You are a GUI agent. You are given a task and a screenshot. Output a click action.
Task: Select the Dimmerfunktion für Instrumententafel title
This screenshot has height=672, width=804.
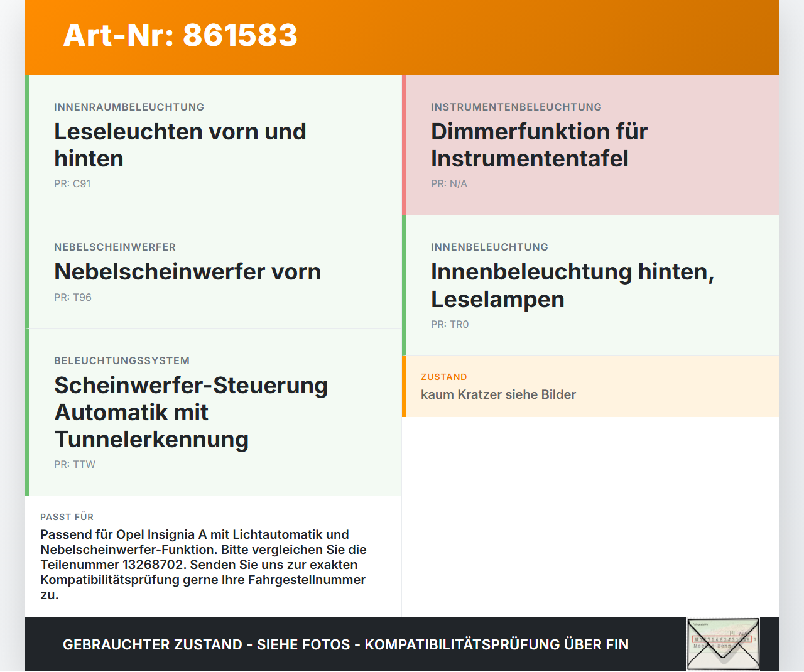[x=540, y=145]
